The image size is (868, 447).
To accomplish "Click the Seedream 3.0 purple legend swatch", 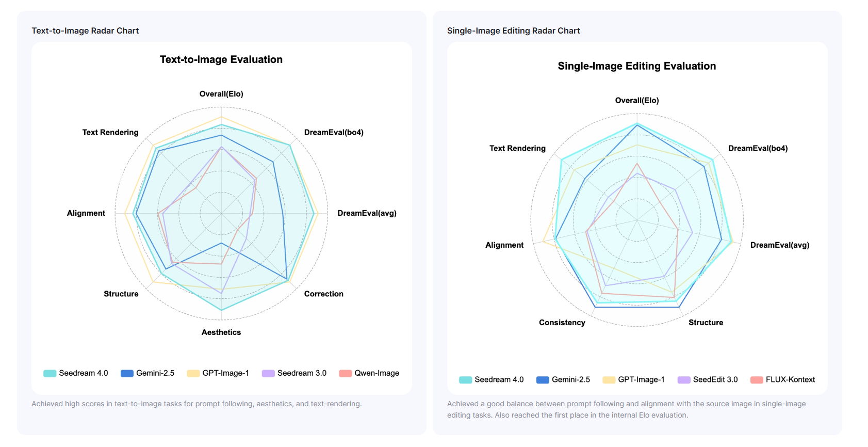I will [268, 373].
